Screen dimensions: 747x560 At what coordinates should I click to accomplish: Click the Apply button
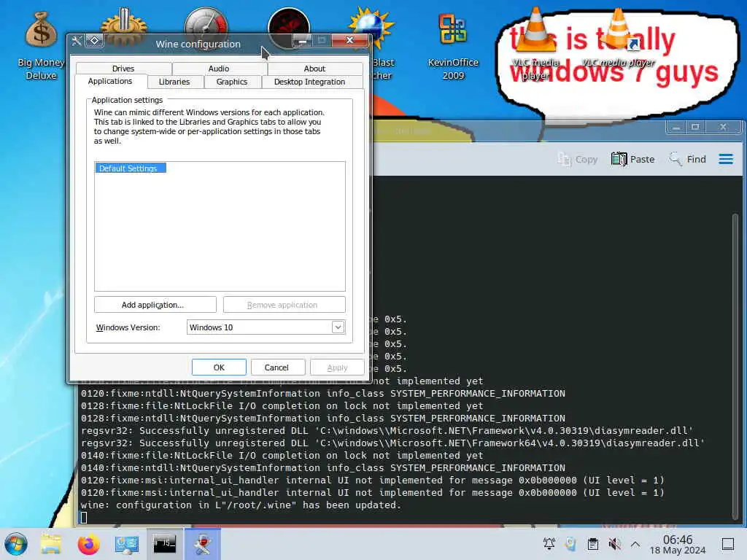[x=337, y=367]
